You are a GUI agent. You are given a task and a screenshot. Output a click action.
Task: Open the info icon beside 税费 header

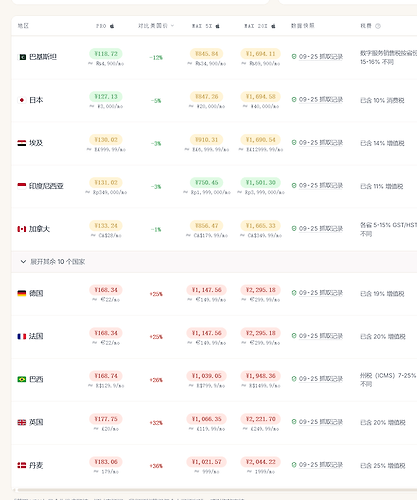pos(378,26)
